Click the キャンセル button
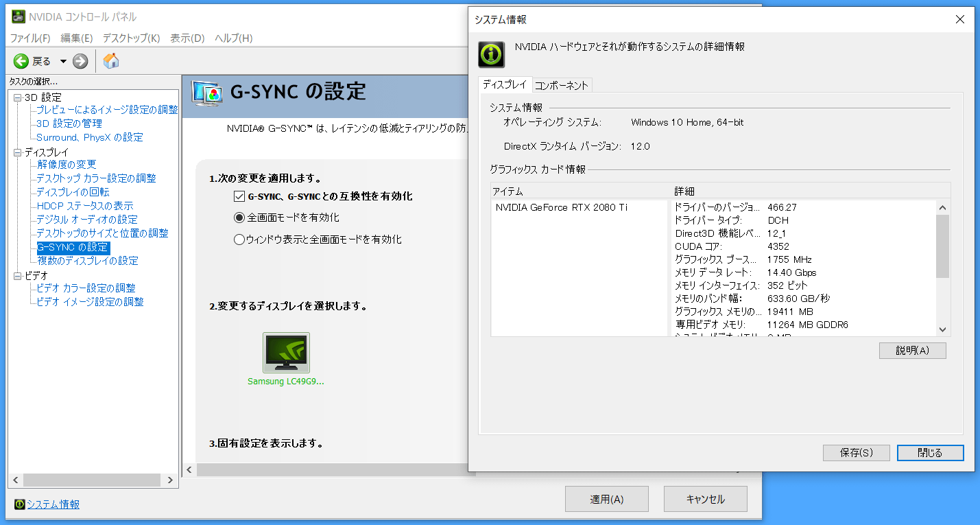The image size is (980, 525). click(x=706, y=499)
